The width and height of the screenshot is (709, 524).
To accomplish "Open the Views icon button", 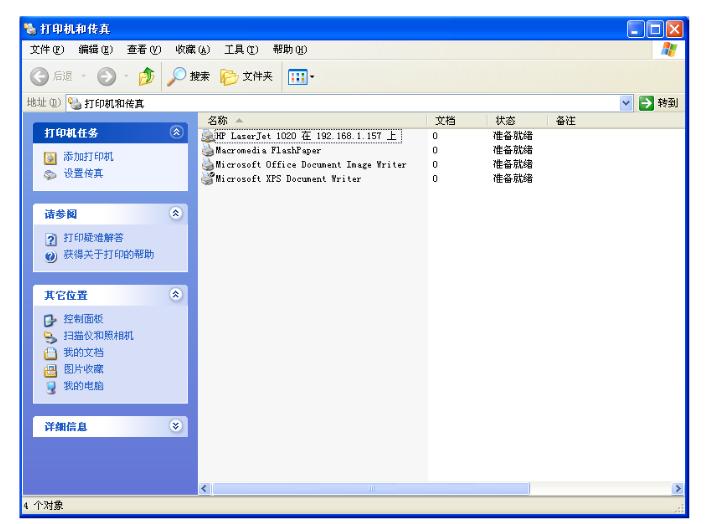I will 298,77.
